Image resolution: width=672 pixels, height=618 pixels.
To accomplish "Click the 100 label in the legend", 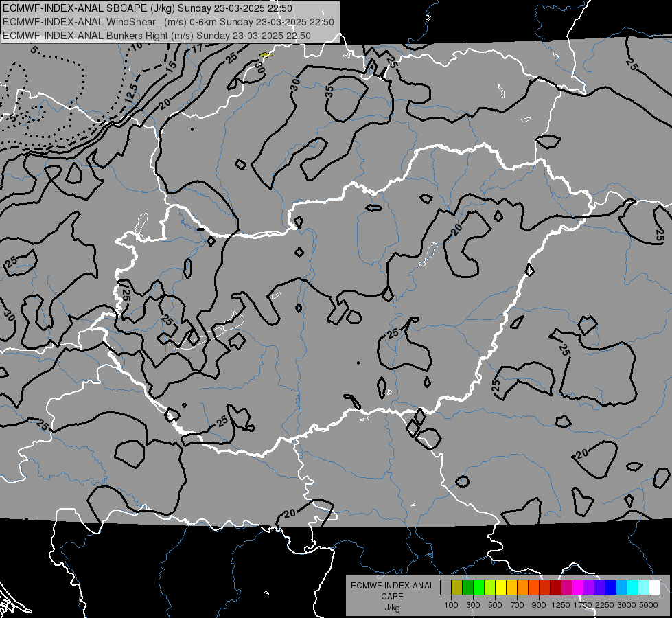I will click(451, 605).
